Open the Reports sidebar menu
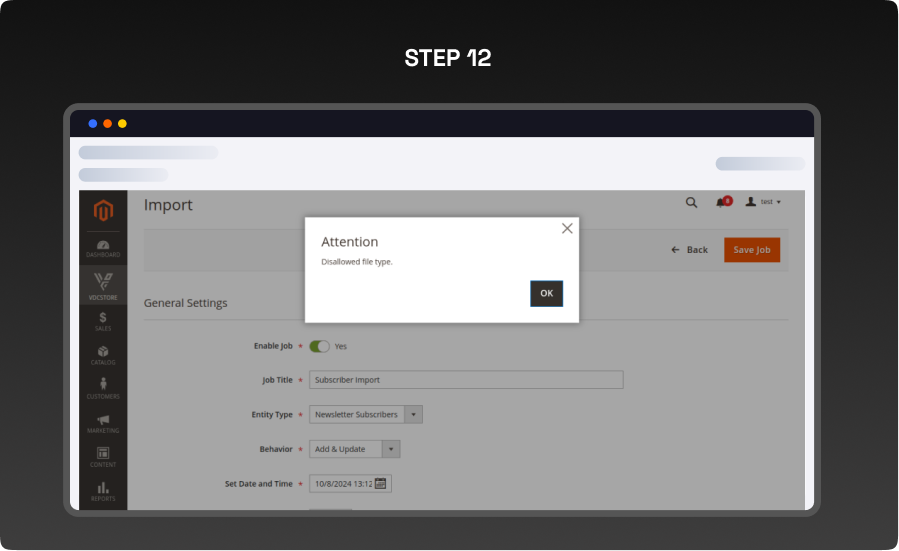The width and height of the screenshot is (899, 551). tap(103, 491)
